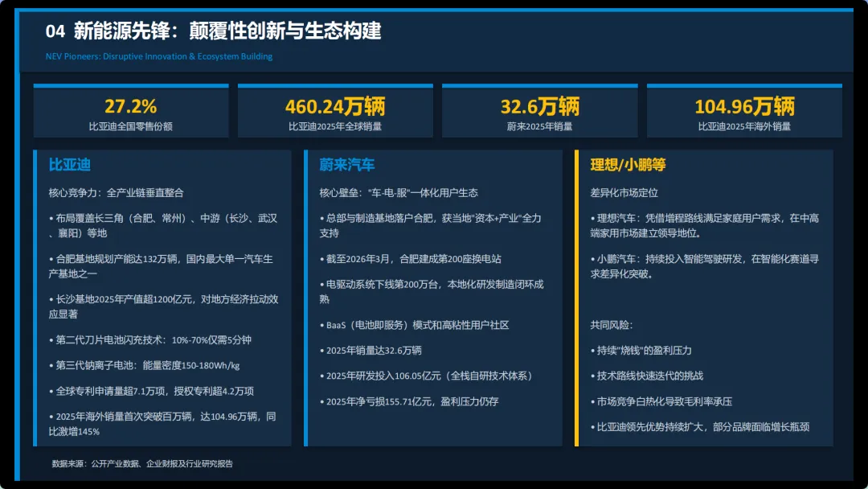868x489 pixels.
Task: Select the '104.96万辆' statistic value
Action: tap(744, 106)
